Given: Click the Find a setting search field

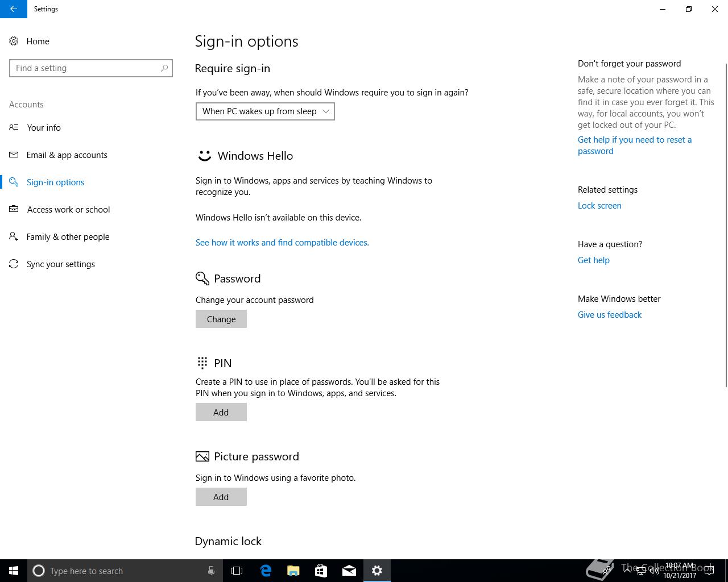Looking at the screenshot, I should pyautogui.click(x=91, y=68).
